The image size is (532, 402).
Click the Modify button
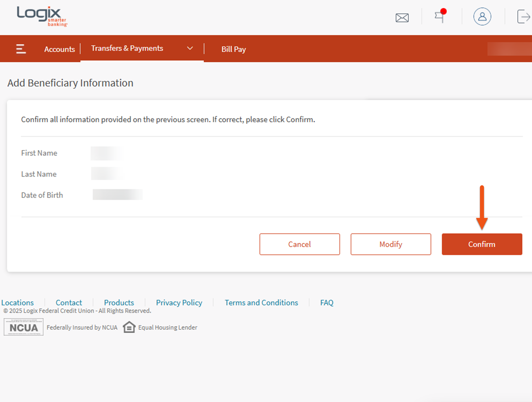[391, 244]
